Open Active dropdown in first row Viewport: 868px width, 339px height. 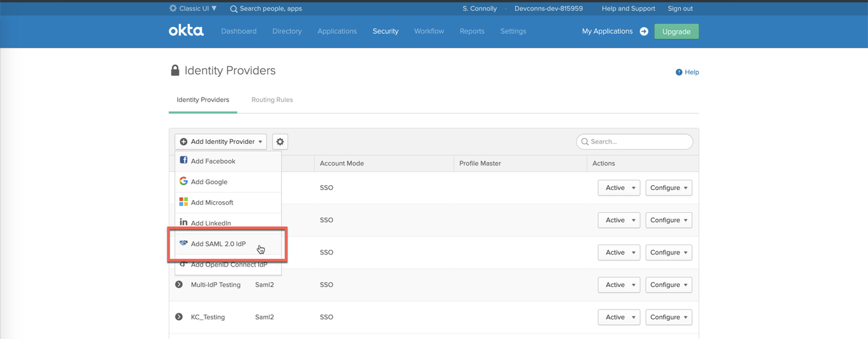coord(619,188)
